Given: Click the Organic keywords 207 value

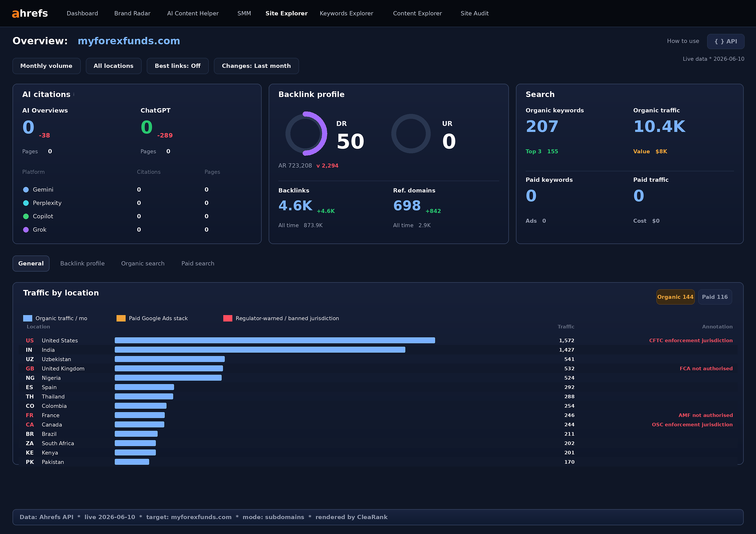Looking at the screenshot, I should (x=542, y=127).
